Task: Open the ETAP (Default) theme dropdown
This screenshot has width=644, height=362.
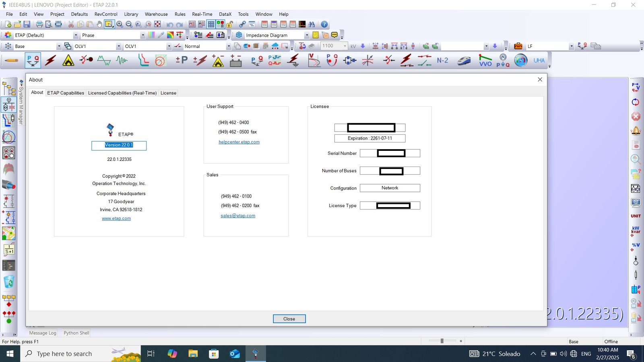Action: pos(76,35)
